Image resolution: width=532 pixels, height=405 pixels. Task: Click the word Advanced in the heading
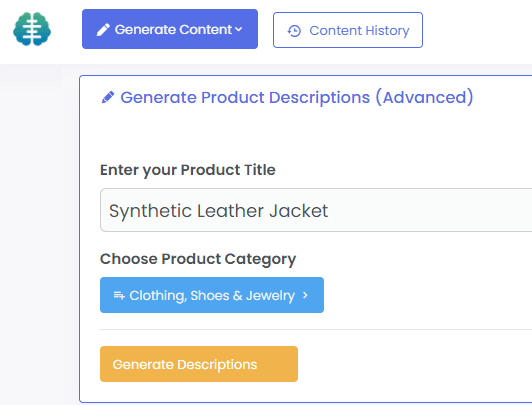(424, 98)
